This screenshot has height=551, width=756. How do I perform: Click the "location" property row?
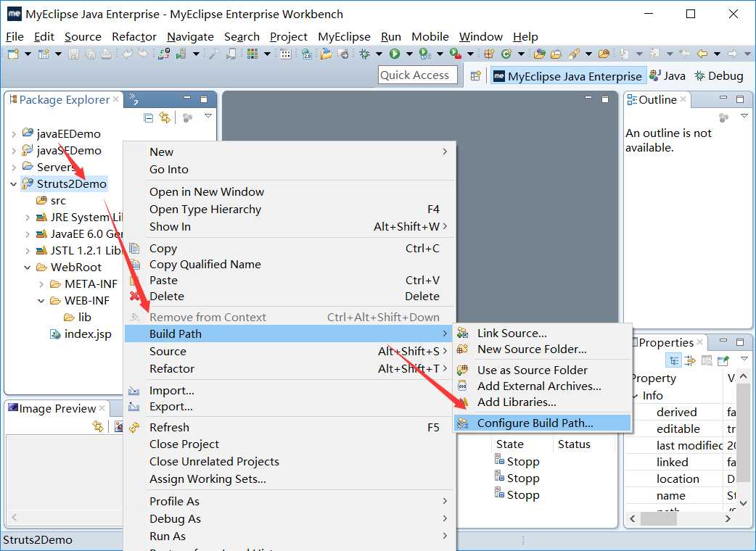point(682,479)
